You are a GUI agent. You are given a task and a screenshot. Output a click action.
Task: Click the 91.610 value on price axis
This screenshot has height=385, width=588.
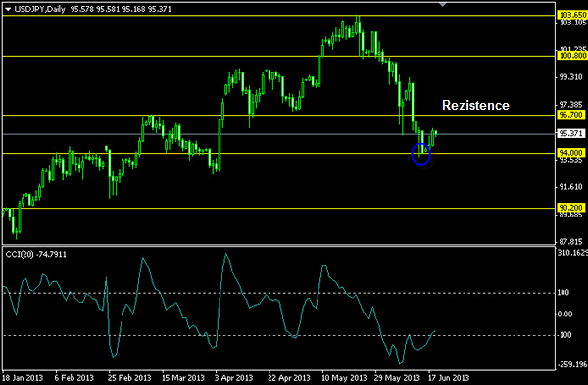click(570, 187)
